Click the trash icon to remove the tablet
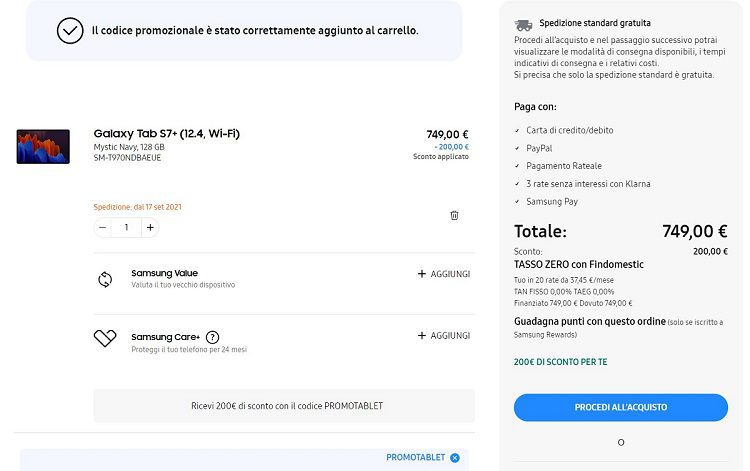This screenshot has height=471, width=750. pos(454,215)
